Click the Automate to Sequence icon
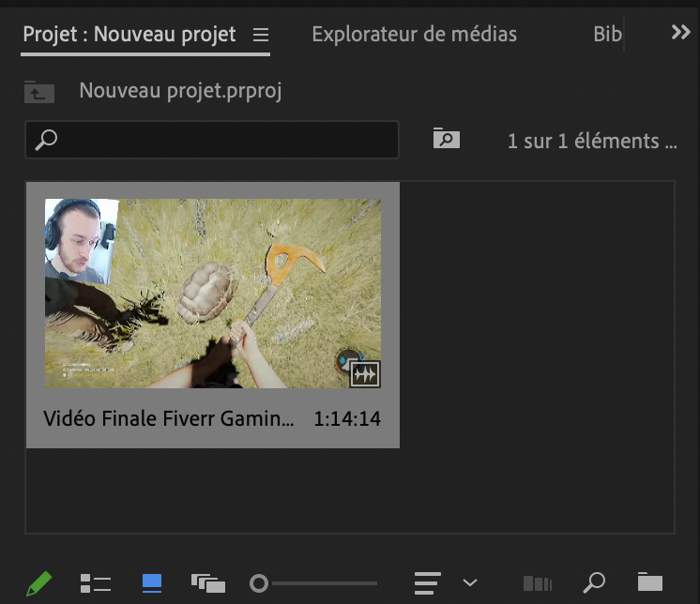 click(537, 583)
